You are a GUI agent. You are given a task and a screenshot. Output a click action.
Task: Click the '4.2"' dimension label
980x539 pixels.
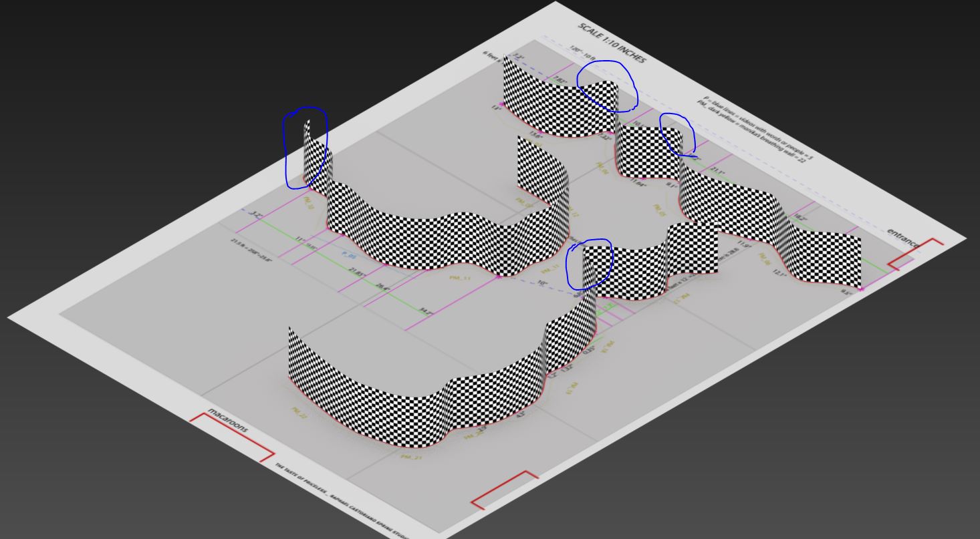click(x=521, y=414)
